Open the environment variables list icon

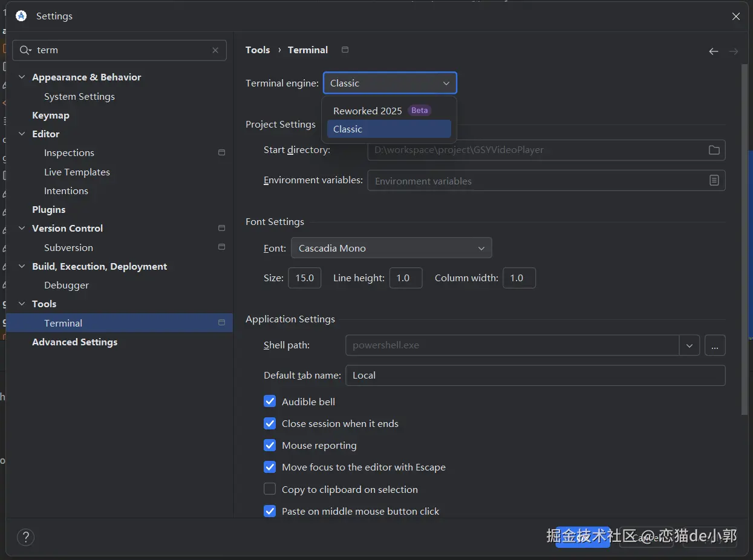714,180
